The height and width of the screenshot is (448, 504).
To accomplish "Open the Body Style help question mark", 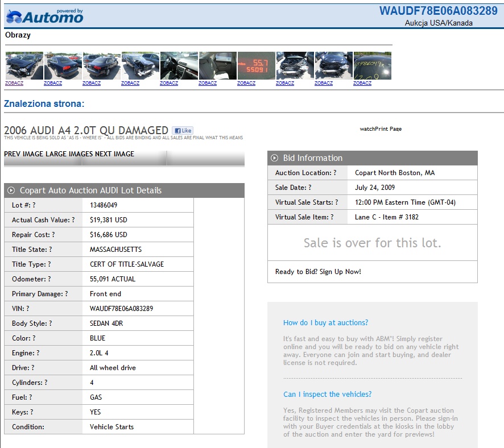I will point(51,323).
